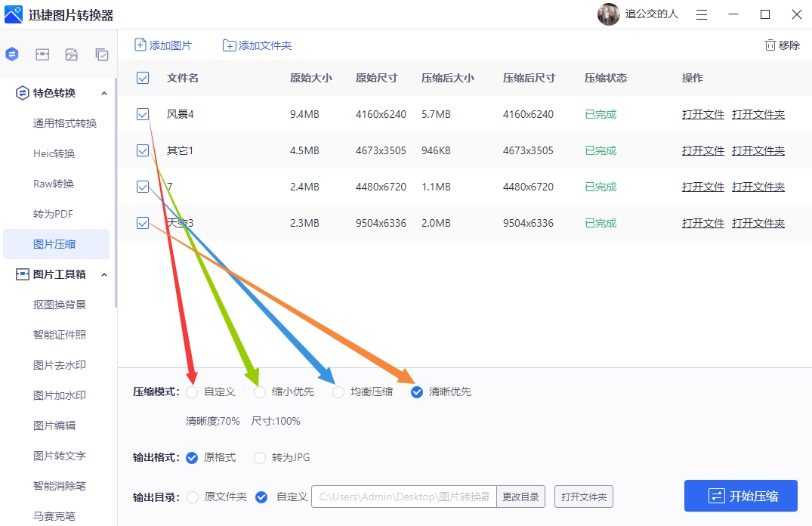Screen dimensions: 812x526
Task: Click the 打开文件夹 button near output path
Action: (x=584, y=497)
